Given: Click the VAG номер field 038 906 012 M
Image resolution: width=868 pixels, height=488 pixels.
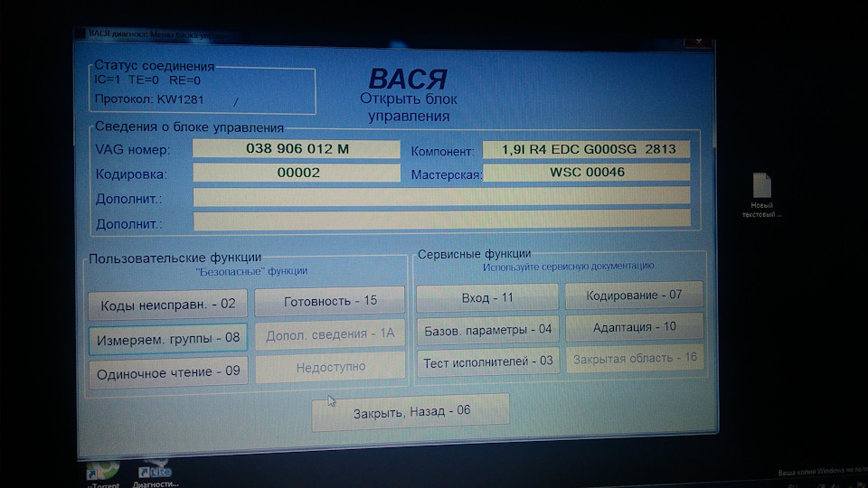Looking at the screenshot, I should [x=297, y=149].
